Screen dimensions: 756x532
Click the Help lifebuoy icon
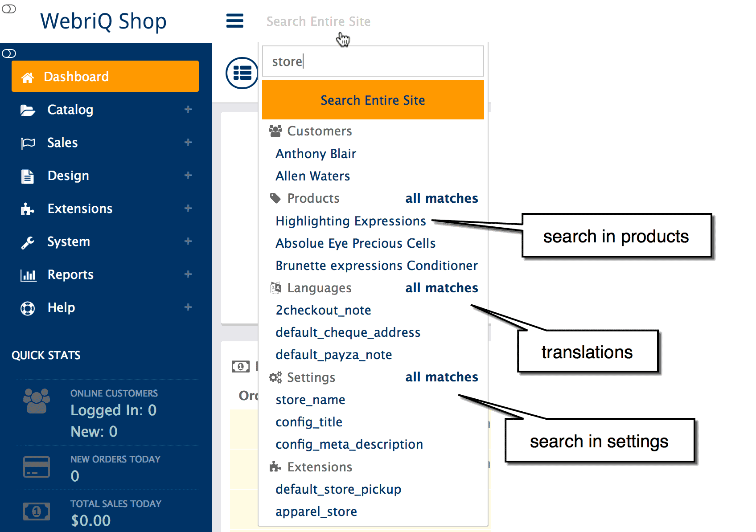pos(28,308)
